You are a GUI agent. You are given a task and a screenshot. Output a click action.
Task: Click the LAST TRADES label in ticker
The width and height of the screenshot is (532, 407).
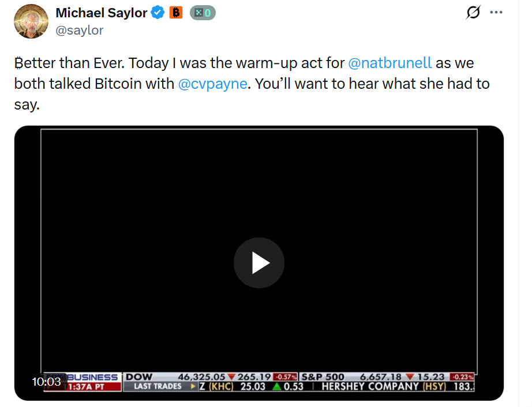point(158,386)
